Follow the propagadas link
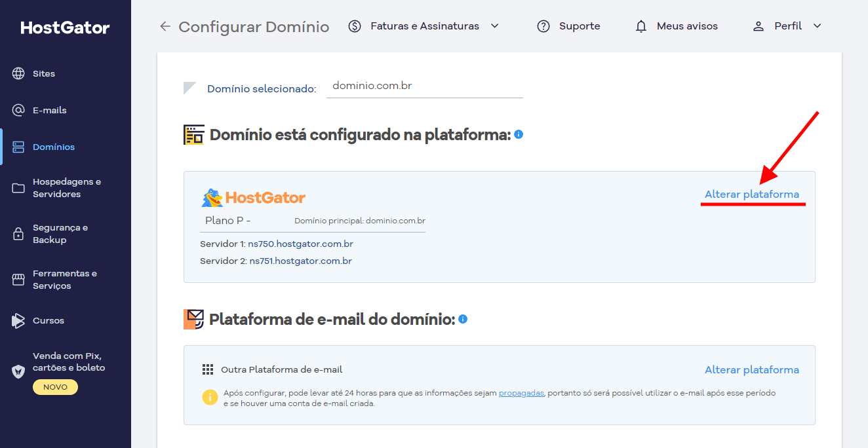 pos(521,393)
